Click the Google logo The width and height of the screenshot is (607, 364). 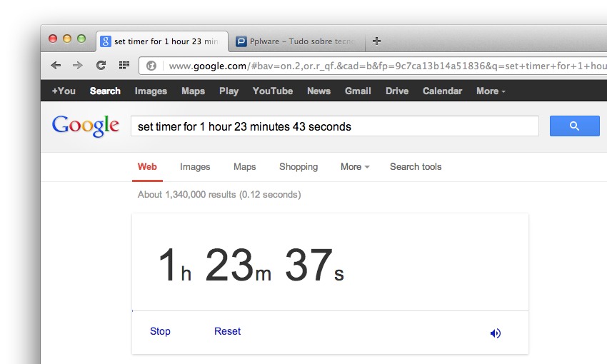(86, 126)
